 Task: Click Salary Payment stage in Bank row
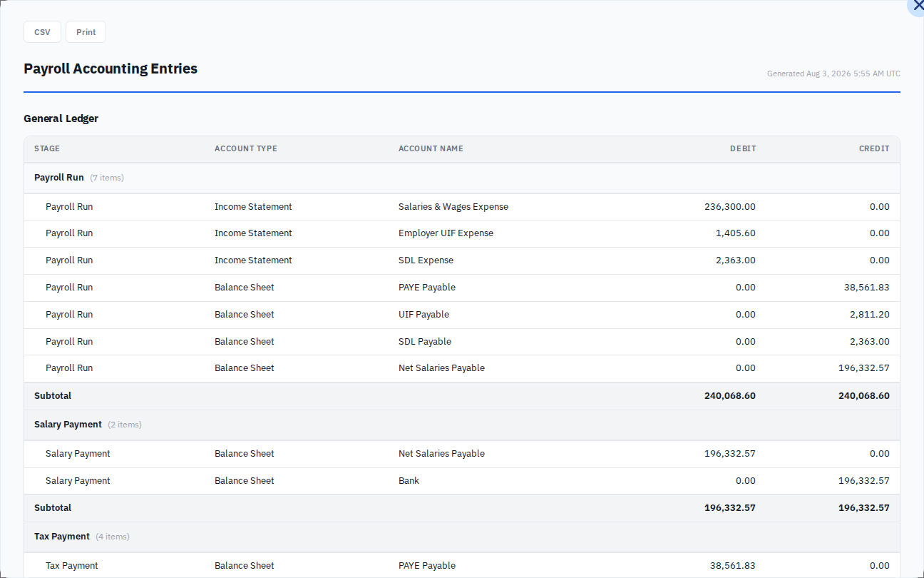(78, 481)
